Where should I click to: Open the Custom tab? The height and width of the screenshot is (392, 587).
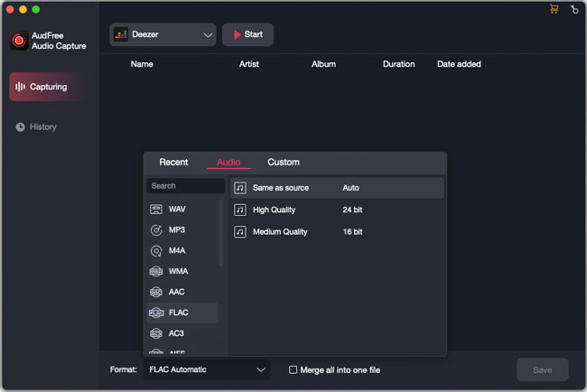(x=284, y=162)
